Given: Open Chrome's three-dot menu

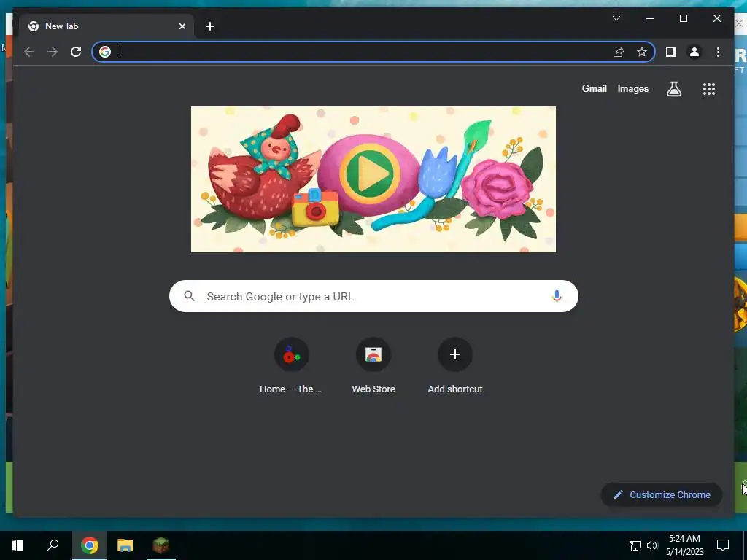Looking at the screenshot, I should (x=718, y=52).
